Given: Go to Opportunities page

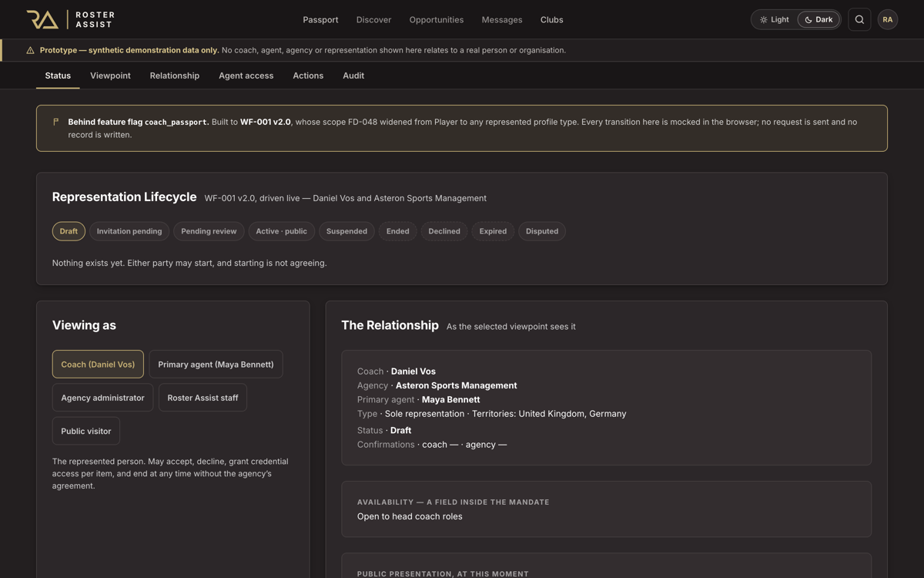Looking at the screenshot, I should click(x=437, y=19).
